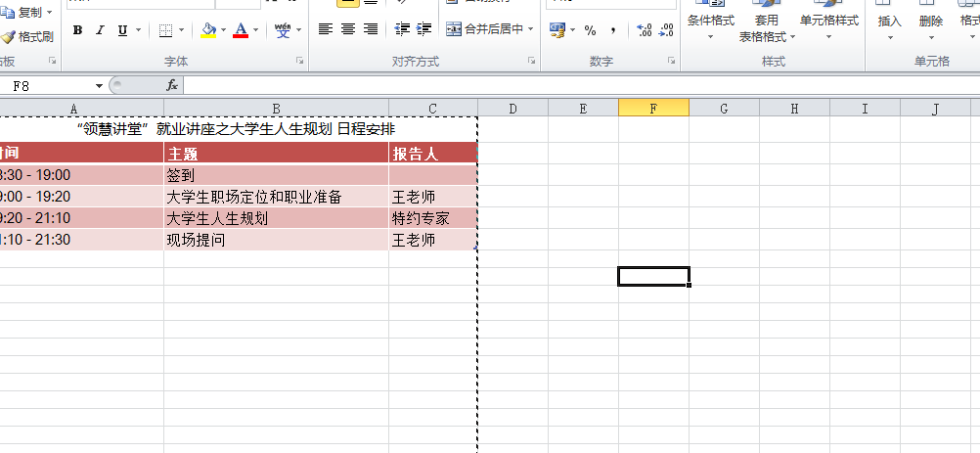This screenshot has height=453, width=980.
Task: Apply cell borders icon
Action: (x=165, y=30)
